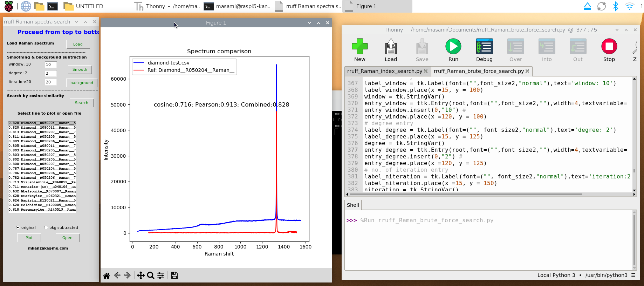Click the iteration entry field
The image size is (644, 286).
(50, 82)
